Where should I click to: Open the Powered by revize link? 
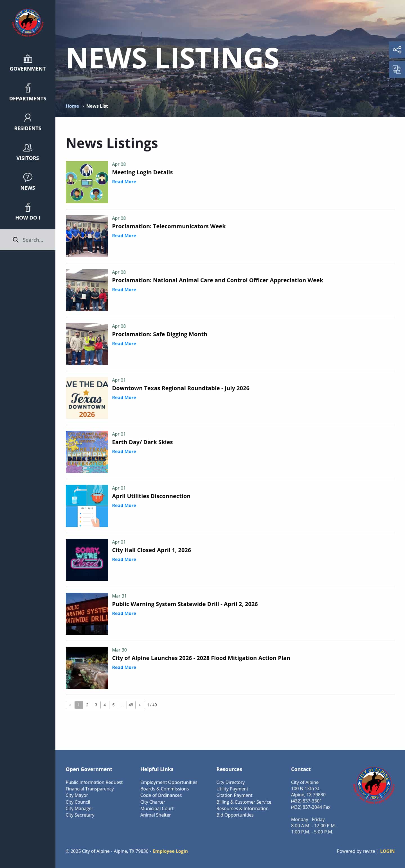point(356,851)
